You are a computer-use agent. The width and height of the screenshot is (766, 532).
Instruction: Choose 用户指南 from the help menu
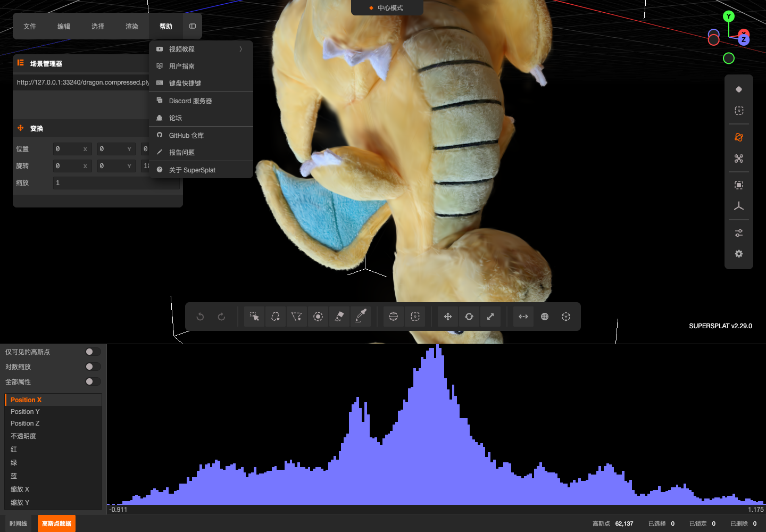[201, 66]
